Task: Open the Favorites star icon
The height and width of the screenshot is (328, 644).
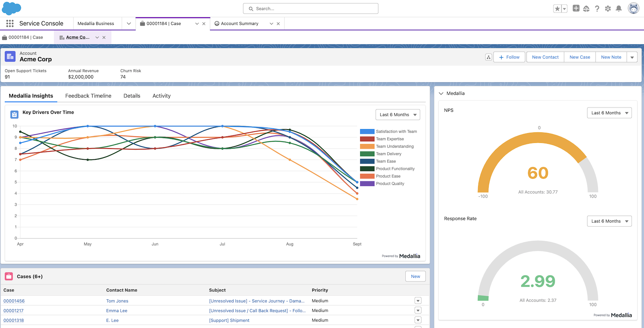Action: point(557,8)
